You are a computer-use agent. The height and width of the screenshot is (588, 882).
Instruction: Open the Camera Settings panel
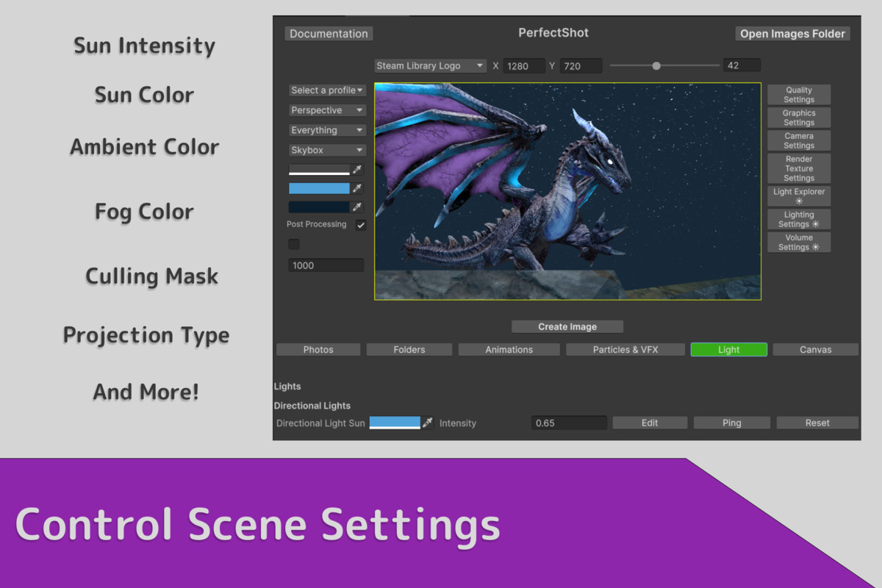pyautogui.click(x=798, y=140)
